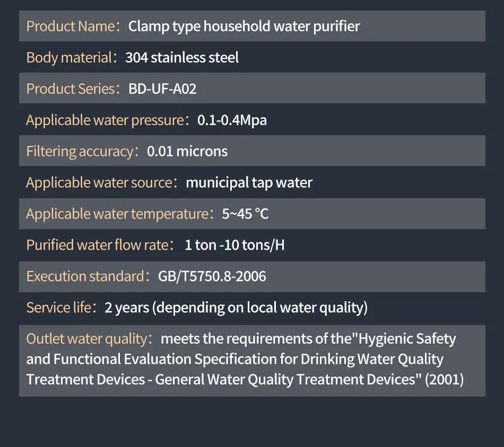This screenshot has height=447, width=504.
Task: Click the "Execution standard" label
Action: [85, 276]
